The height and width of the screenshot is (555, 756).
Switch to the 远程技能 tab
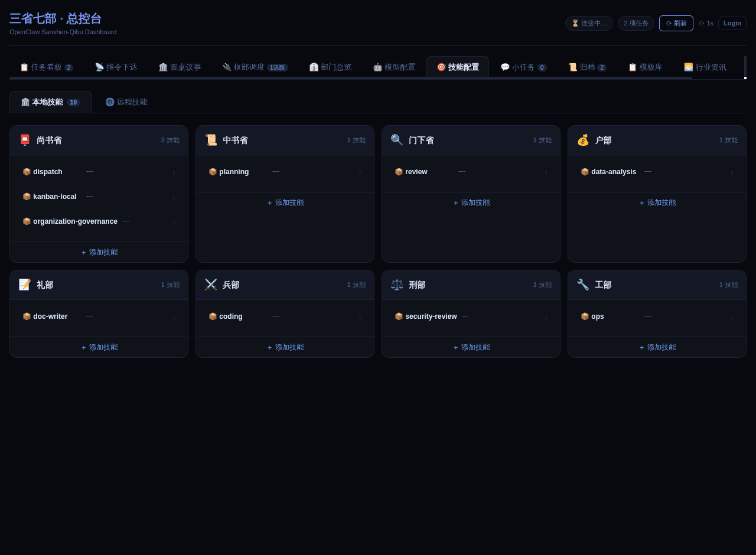point(126,102)
